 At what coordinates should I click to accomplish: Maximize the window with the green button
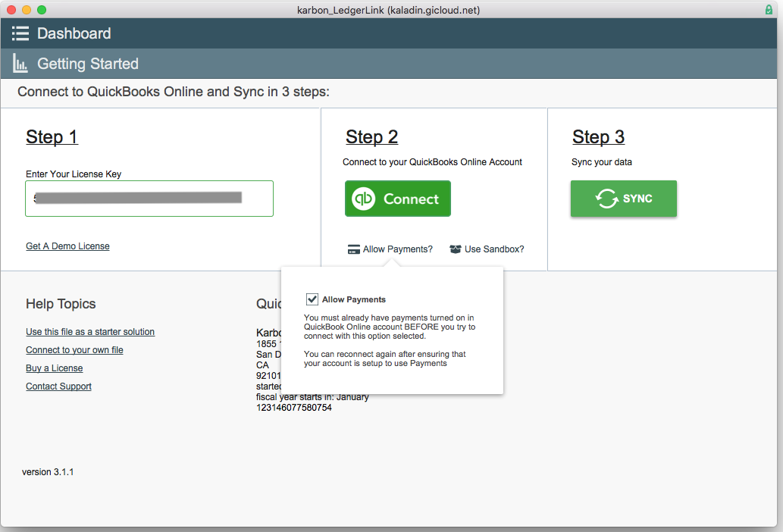tap(42, 10)
